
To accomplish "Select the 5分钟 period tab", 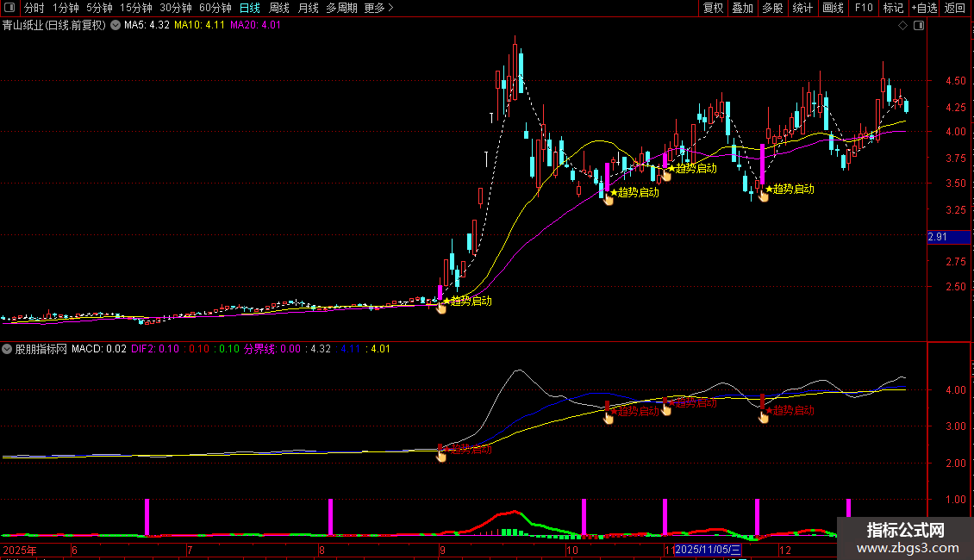I will click(x=99, y=8).
